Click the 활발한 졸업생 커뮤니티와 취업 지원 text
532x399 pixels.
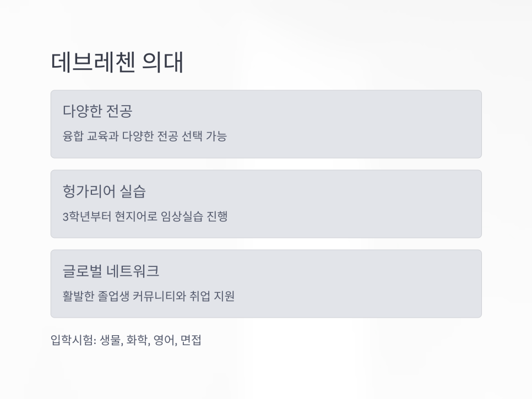point(149,296)
